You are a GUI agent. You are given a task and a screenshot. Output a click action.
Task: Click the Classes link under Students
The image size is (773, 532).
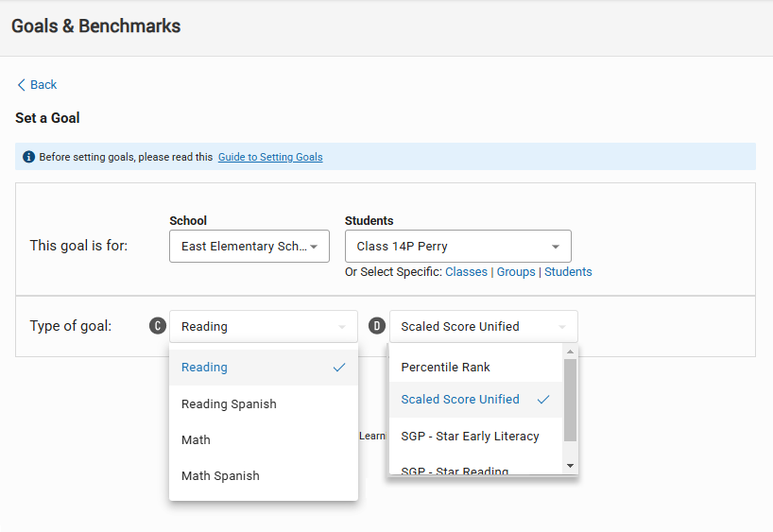click(x=467, y=272)
